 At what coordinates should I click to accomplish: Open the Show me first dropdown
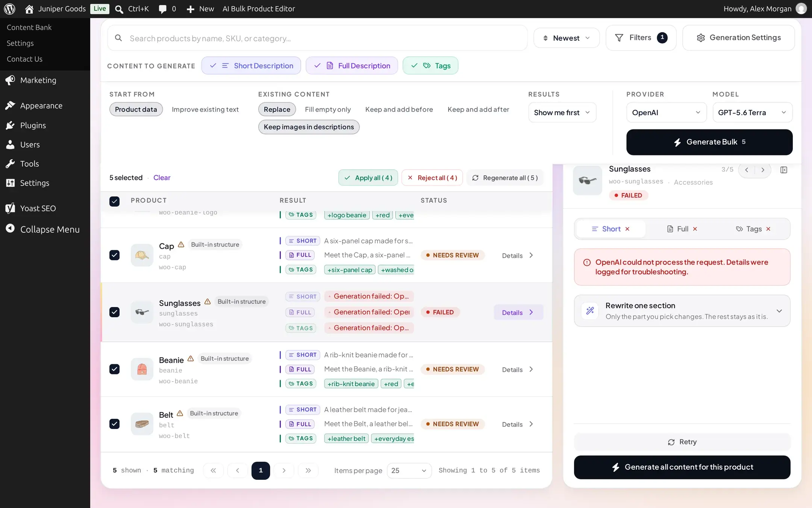point(562,113)
